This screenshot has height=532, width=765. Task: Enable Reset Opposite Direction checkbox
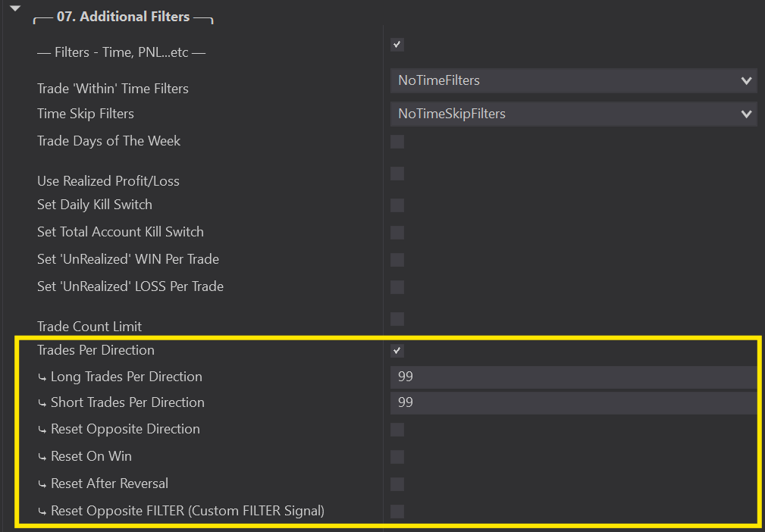pos(397,430)
